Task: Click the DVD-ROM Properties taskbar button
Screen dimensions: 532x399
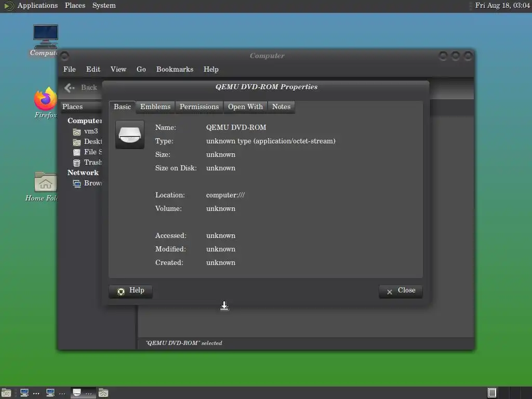Action: pyautogui.click(x=83, y=393)
